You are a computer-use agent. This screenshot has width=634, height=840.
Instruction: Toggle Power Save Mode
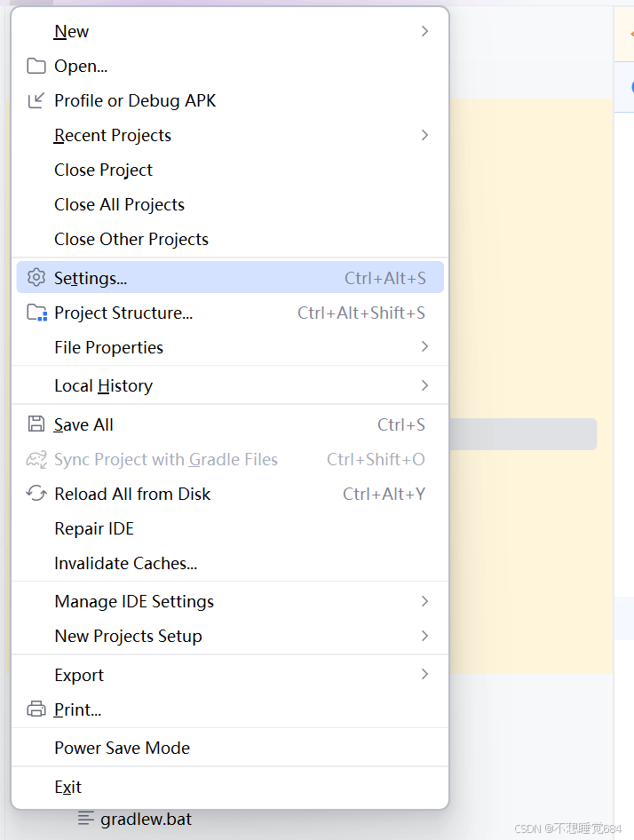(122, 748)
